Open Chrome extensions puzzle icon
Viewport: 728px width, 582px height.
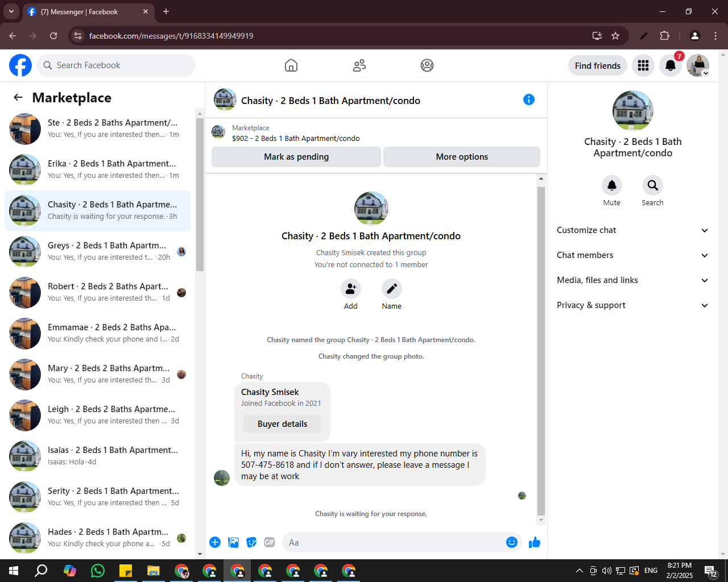point(664,36)
